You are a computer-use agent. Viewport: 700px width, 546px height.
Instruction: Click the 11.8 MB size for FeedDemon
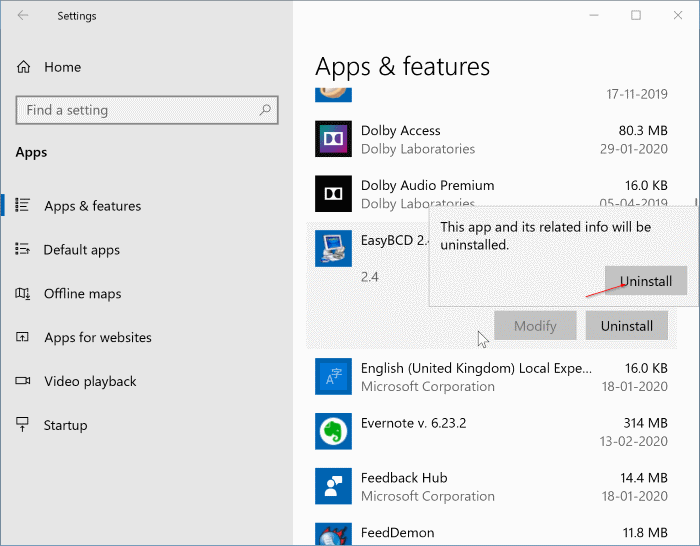coord(645,533)
